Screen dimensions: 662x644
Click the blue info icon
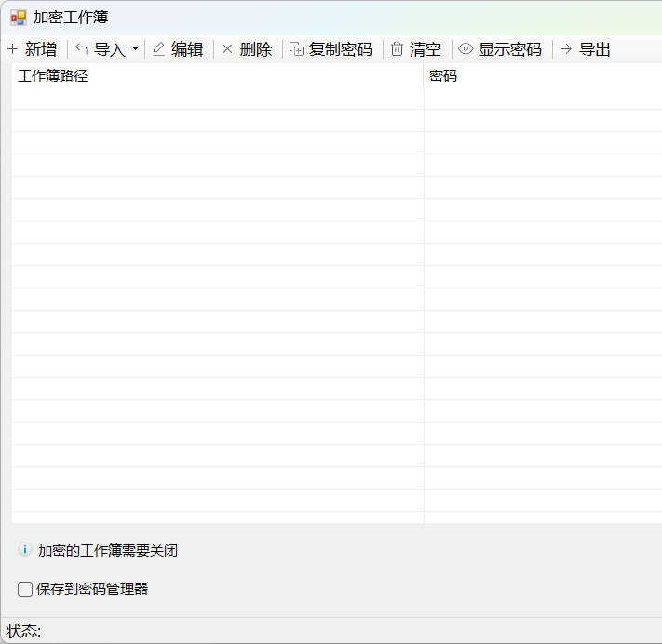(x=25, y=550)
